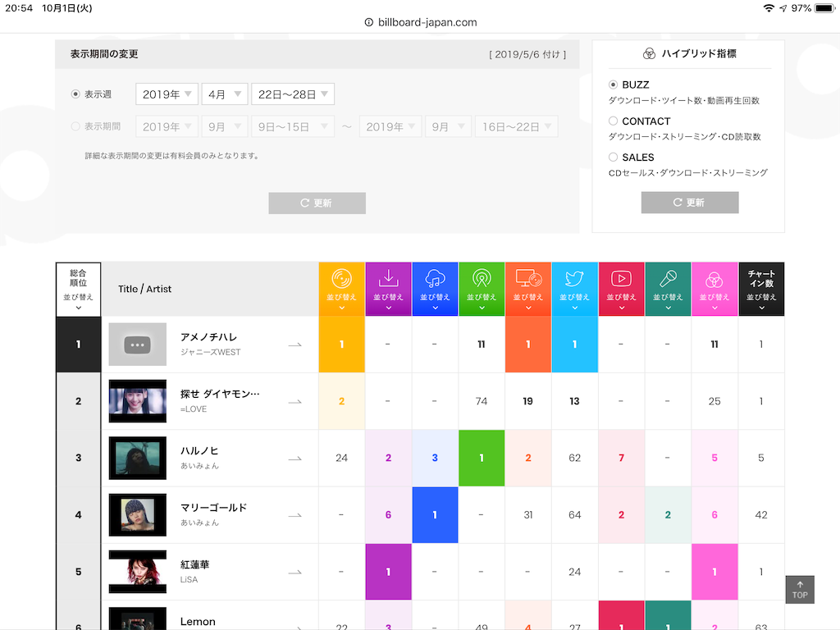Tap the location arrow status icon
The width and height of the screenshot is (840, 630).
click(x=783, y=8)
